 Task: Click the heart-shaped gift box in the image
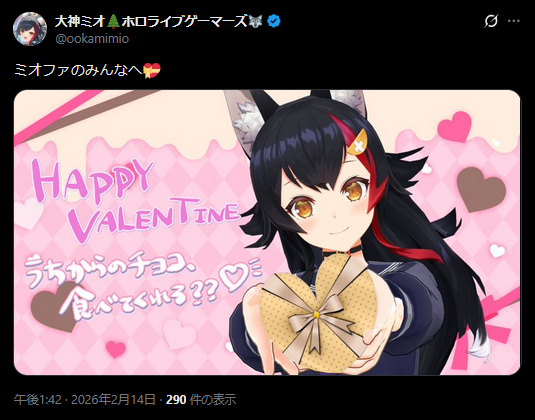pyautogui.click(x=316, y=310)
